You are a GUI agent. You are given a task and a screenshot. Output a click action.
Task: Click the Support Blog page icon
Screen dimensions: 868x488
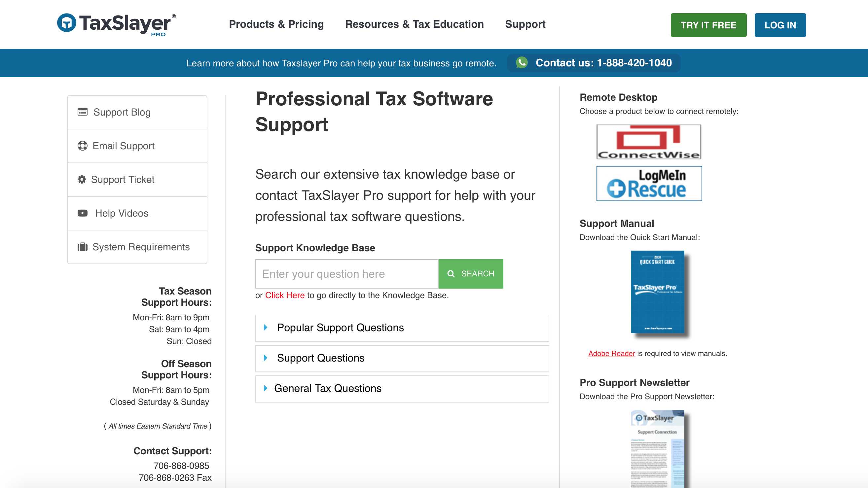click(x=82, y=111)
